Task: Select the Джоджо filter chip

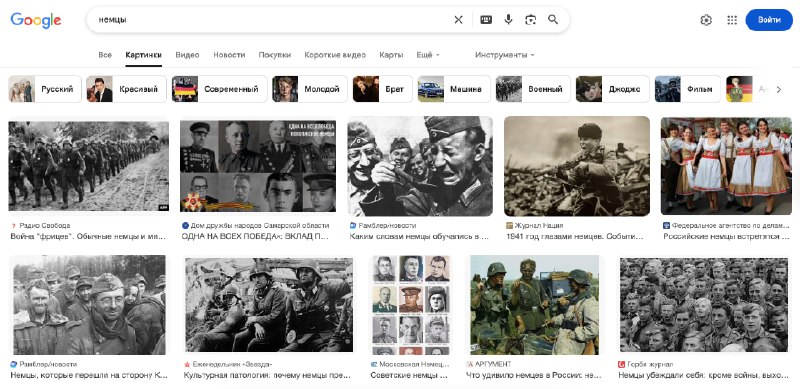Action: coord(613,89)
